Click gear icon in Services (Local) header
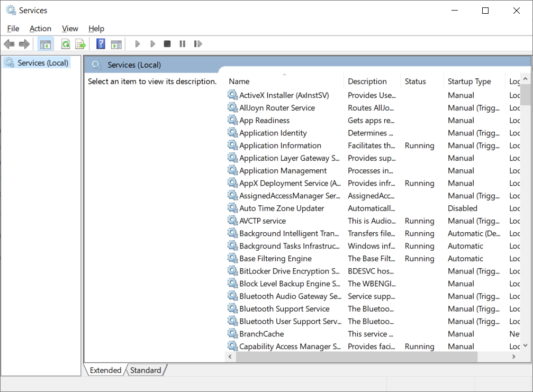The height and width of the screenshot is (392, 533). pos(96,65)
